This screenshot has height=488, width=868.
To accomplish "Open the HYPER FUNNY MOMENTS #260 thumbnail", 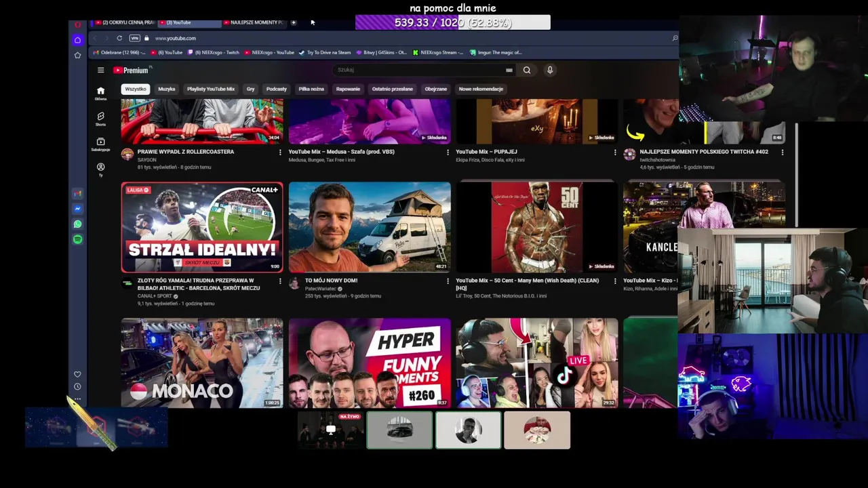I will coord(370,363).
